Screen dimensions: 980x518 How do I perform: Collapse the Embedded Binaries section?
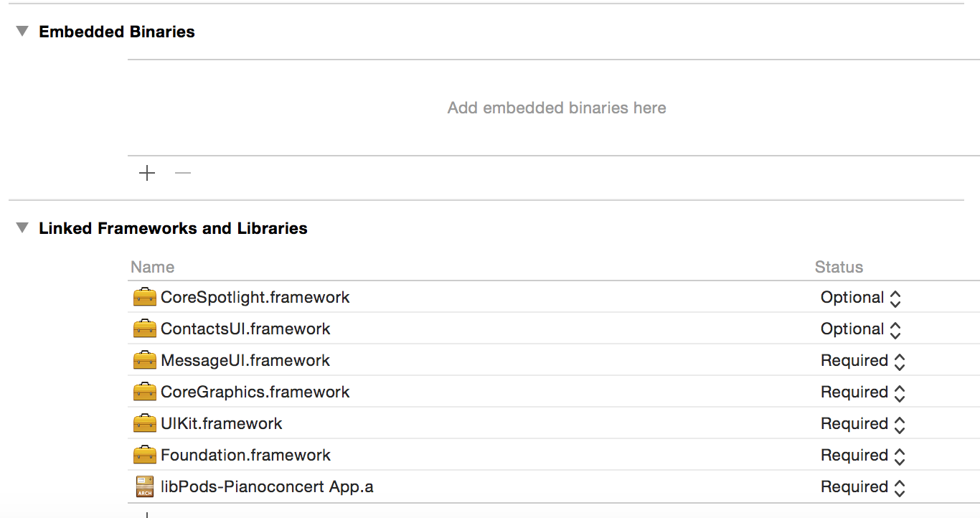point(23,32)
